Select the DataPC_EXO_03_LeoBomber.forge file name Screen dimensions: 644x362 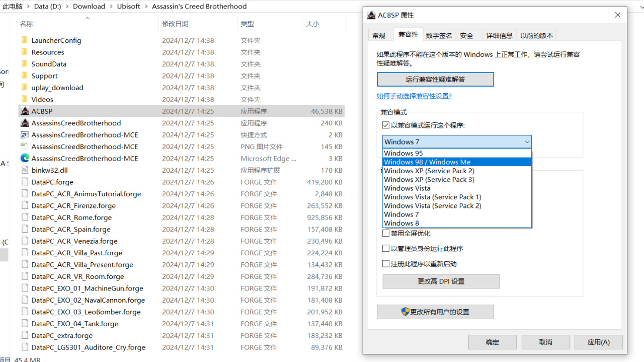click(x=86, y=312)
